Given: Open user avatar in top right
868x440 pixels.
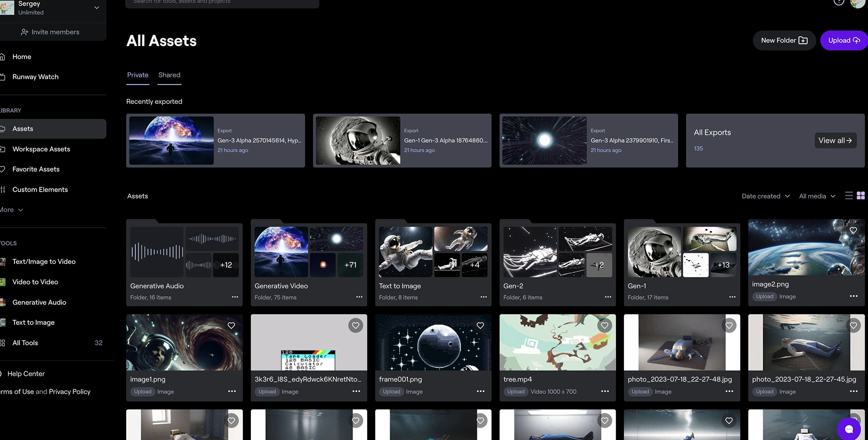Looking at the screenshot, I should pyautogui.click(x=857, y=4).
